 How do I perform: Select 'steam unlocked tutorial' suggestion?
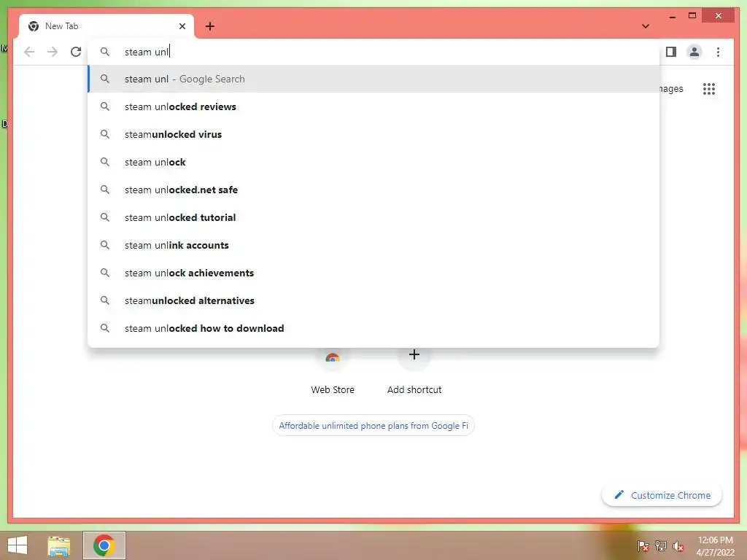(x=373, y=217)
